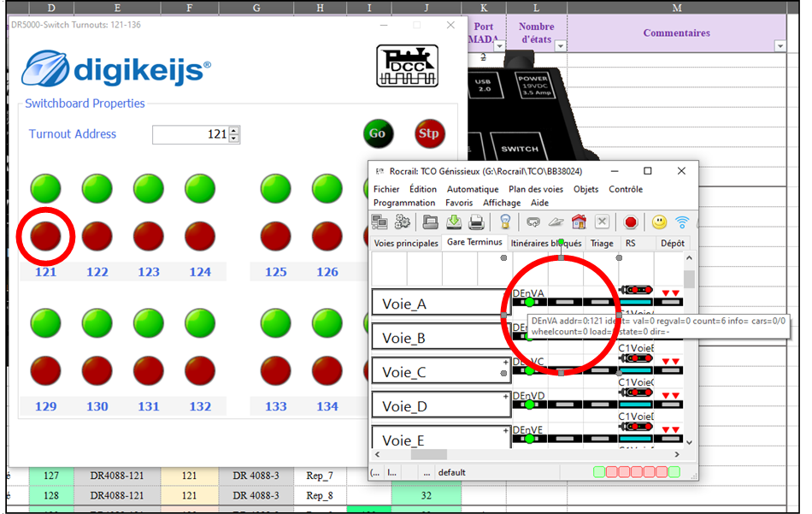Image resolution: width=812 pixels, height=514 pixels.
Task: Open Rocrail properties via the gears icon
Action: point(402,222)
